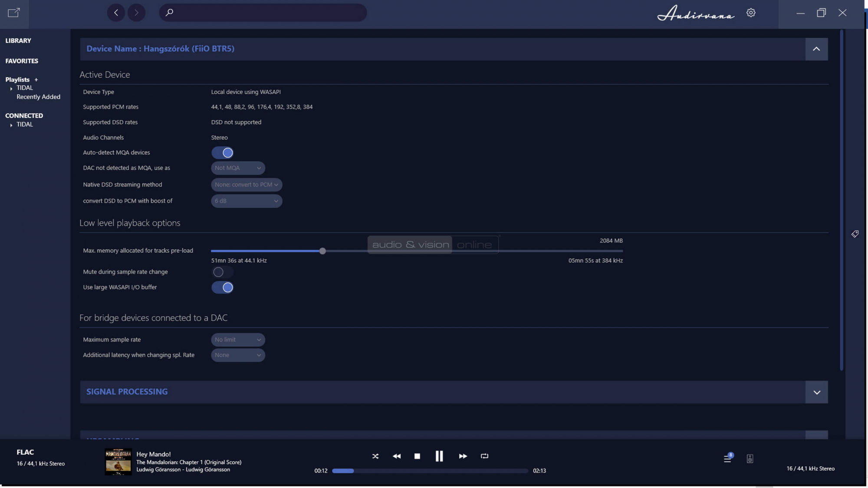The width and height of the screenshot is (868, 488).
Task: Click the 02:13 track duration
Action: pyautogui.click(x=539, y=471)
